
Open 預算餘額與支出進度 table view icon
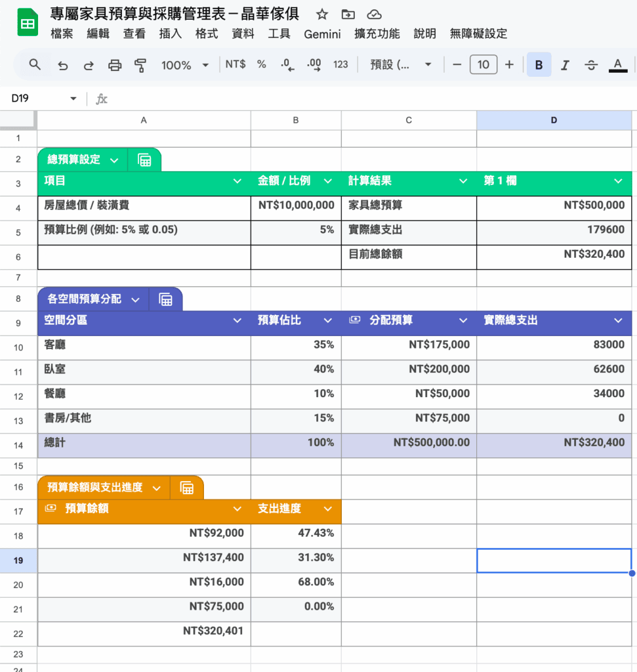click(187, 488)
